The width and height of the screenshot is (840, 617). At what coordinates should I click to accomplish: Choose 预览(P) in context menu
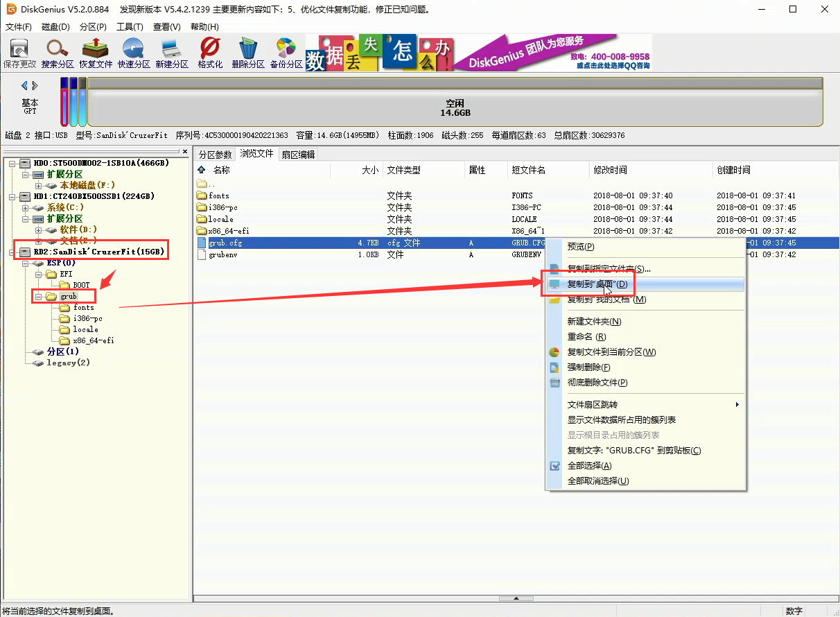click(645, 247)
